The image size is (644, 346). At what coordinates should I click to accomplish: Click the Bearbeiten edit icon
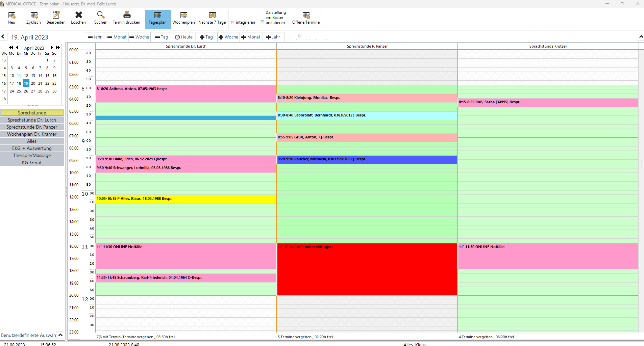point(56,18)
